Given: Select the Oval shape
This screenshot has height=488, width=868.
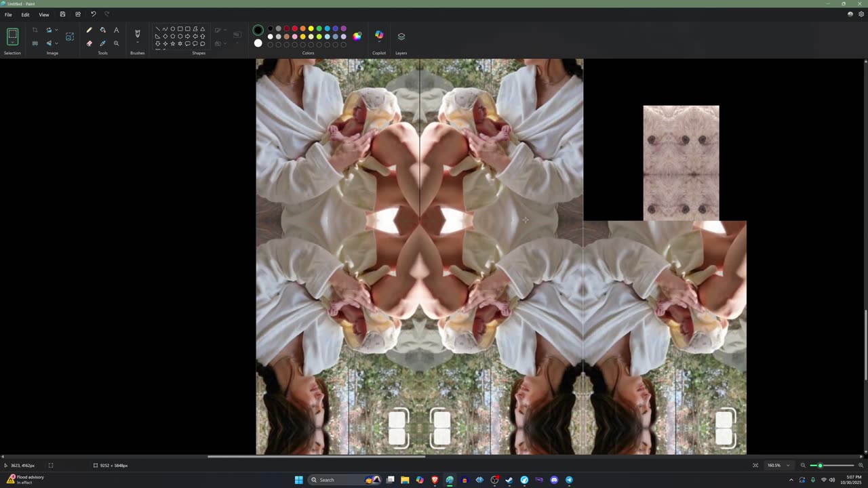Looking at the screenshot, I should [172, 29].
